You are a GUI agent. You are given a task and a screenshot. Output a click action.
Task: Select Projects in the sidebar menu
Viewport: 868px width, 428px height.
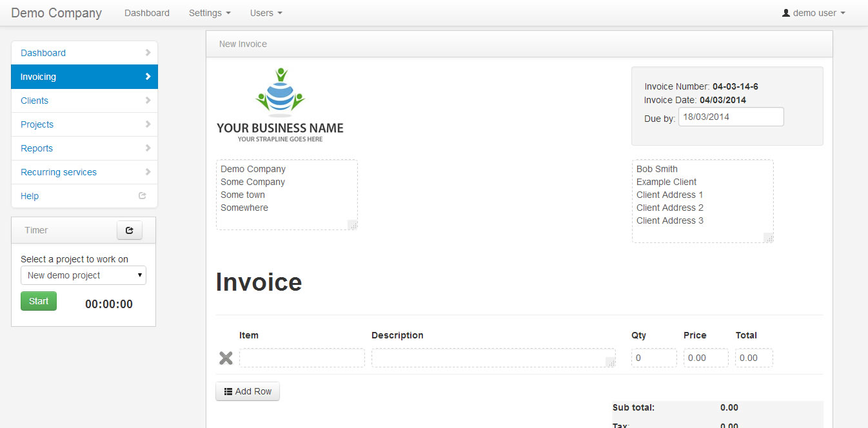(37, 124)
